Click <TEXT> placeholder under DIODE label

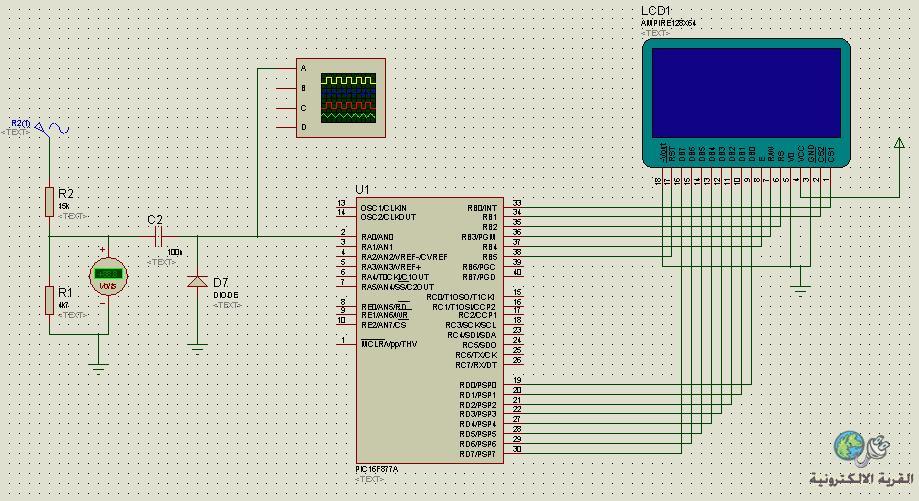227,305
